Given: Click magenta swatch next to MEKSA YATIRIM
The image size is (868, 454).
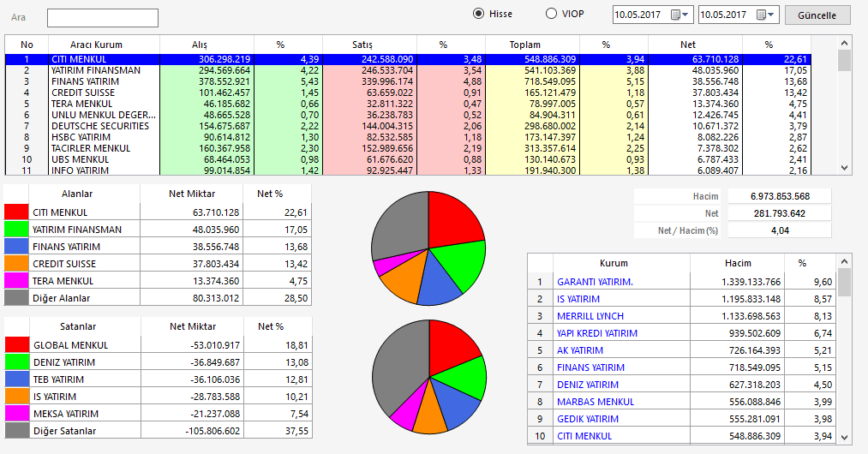Looking at the screenshot, I should 16,414.
